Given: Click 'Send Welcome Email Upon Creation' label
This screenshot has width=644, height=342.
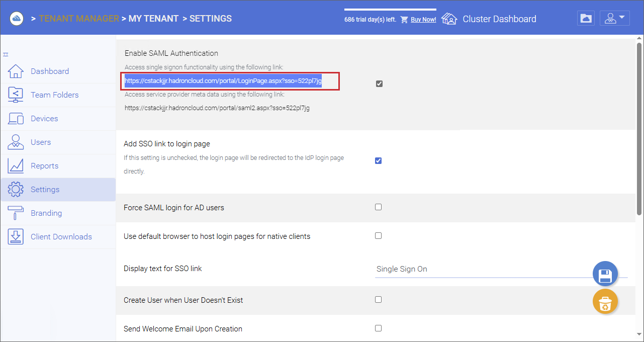Looking at the screenshot, I should [183, 329].
